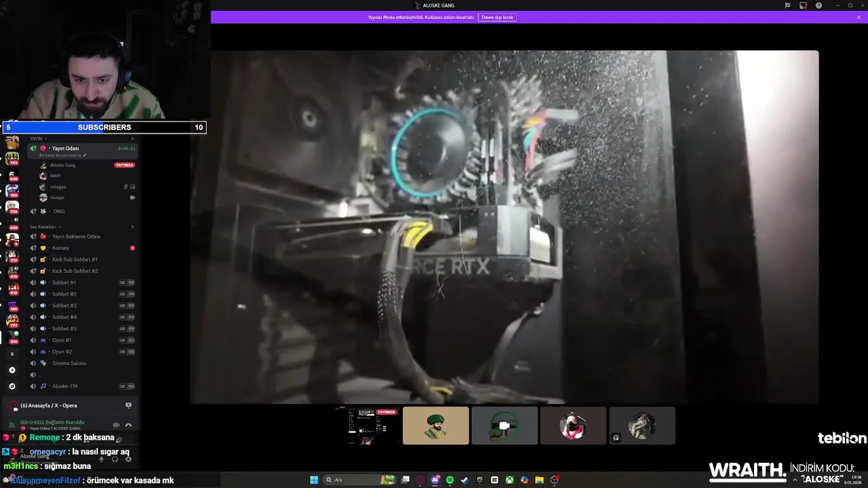Collapse the YAYIN category header
This screenshot has height=488, width=868.
pyautogui.click(x=38, y=138)
